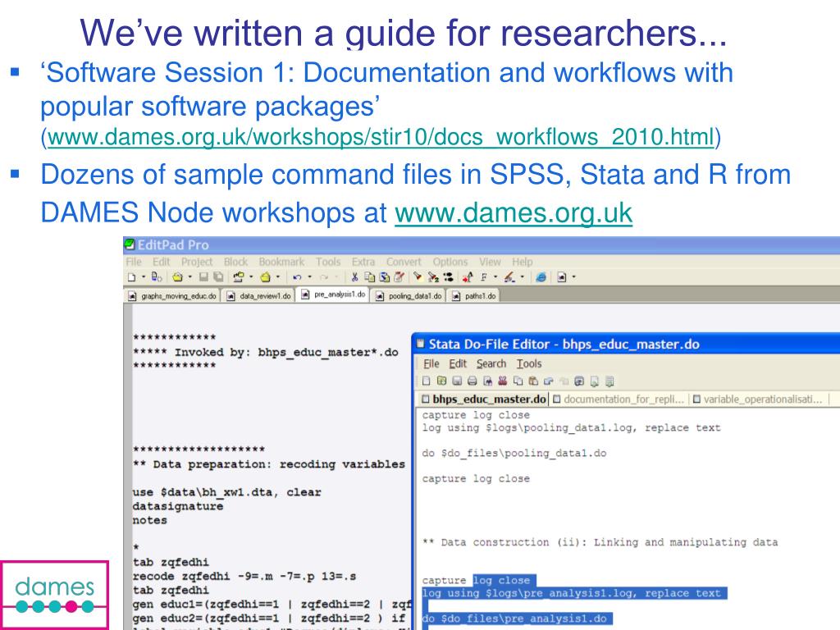Click the Find icon in Stata Do-File Editor
Viewport: 840px width, 630px height.
point(487,381)
